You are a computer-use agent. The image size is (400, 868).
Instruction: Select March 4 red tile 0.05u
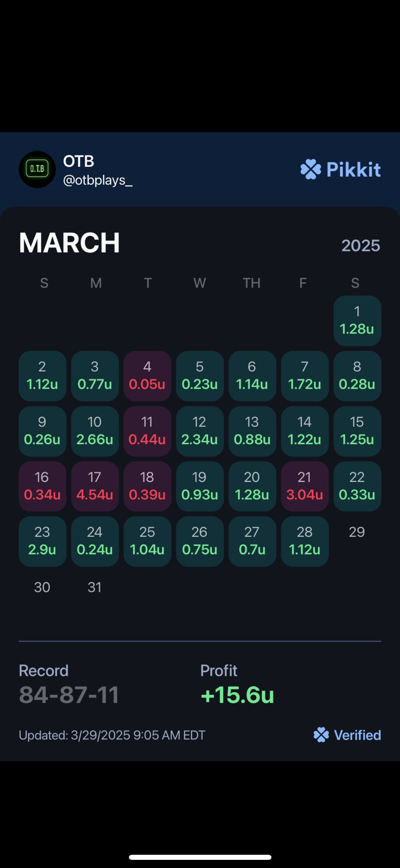147,376
